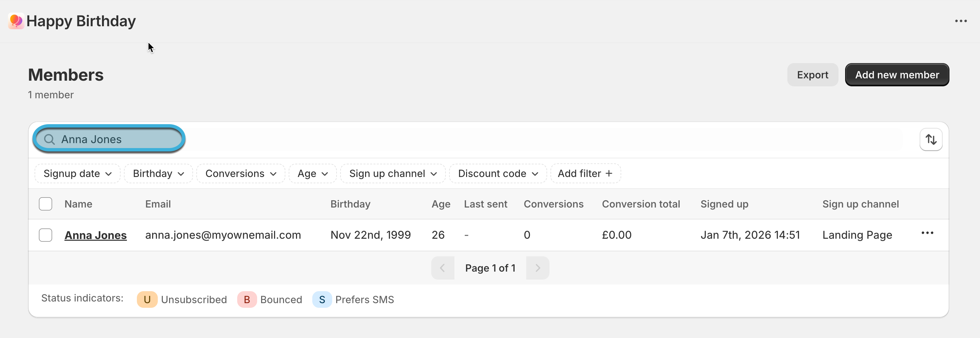980x338 pixels.
Task: Click the Last sent column header
Action: [485, 204]
